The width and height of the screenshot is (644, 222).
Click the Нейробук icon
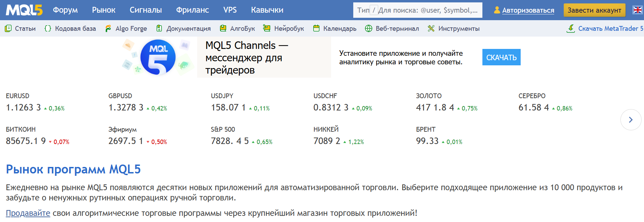click(x=267, y=28)
